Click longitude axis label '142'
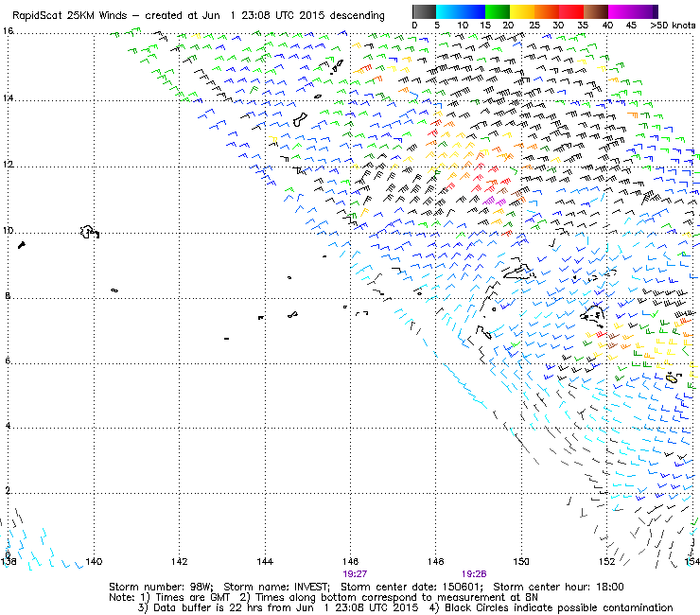This screenshot has width=700, height=615. (x=180, y=561)
